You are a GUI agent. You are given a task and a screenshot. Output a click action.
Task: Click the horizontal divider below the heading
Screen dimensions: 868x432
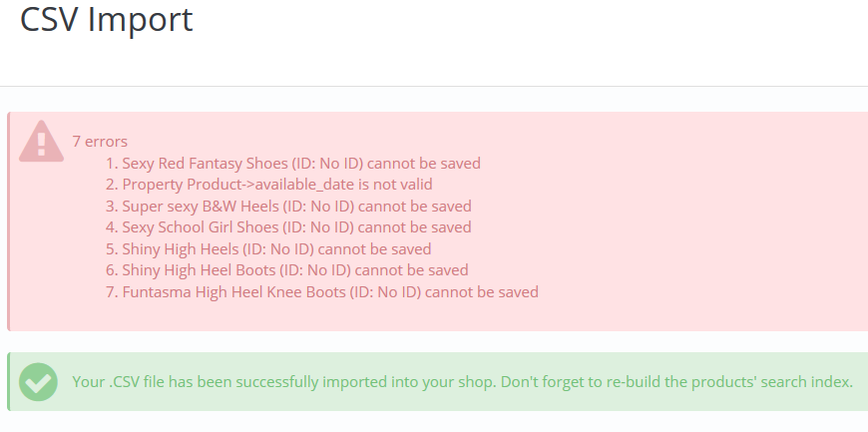point(434,87)
